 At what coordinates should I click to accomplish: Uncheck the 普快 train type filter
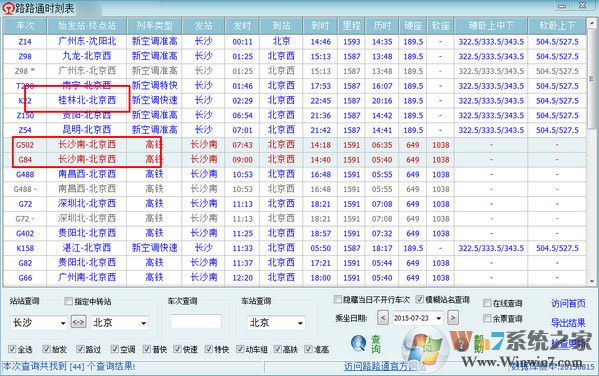pyautogui.click(x=147, y=349)
